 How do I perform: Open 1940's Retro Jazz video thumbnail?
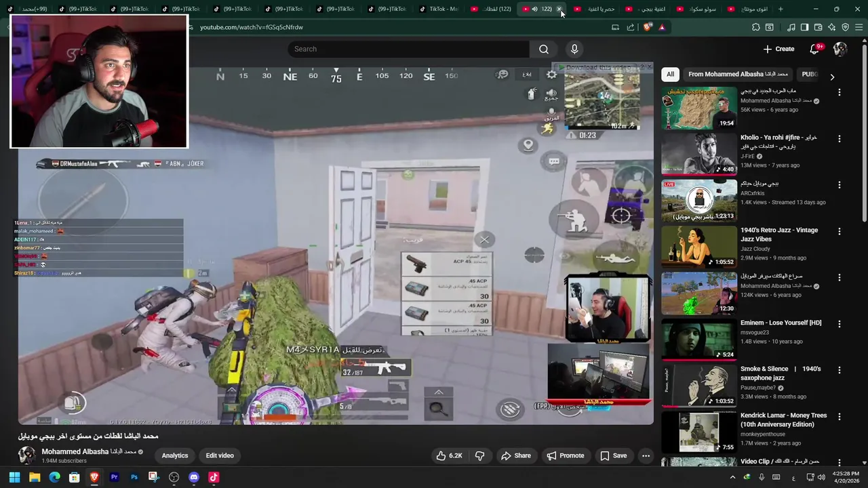pyautogui.click(x=699, y=247)
